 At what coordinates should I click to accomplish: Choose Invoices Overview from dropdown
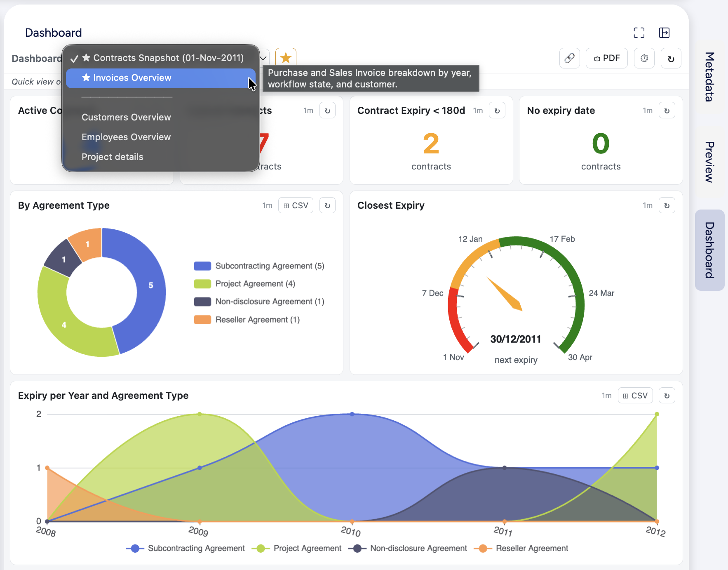click(x=161, y=78)
